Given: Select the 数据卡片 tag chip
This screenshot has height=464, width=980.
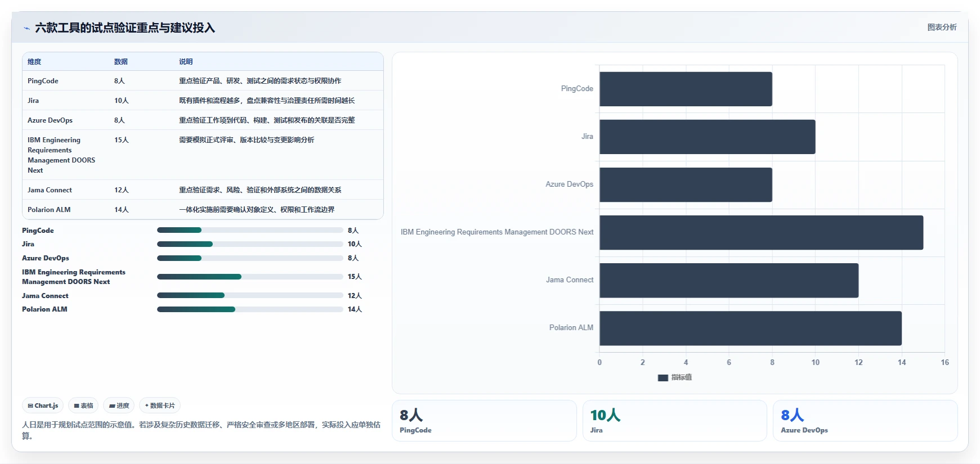Looking at the screenshot, I should point(160,406).
